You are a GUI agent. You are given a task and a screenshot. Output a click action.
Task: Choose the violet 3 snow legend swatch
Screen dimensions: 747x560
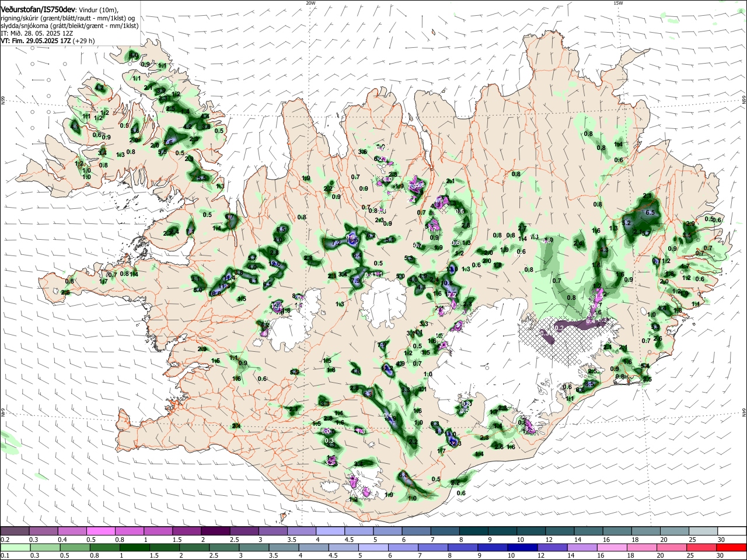273,531
